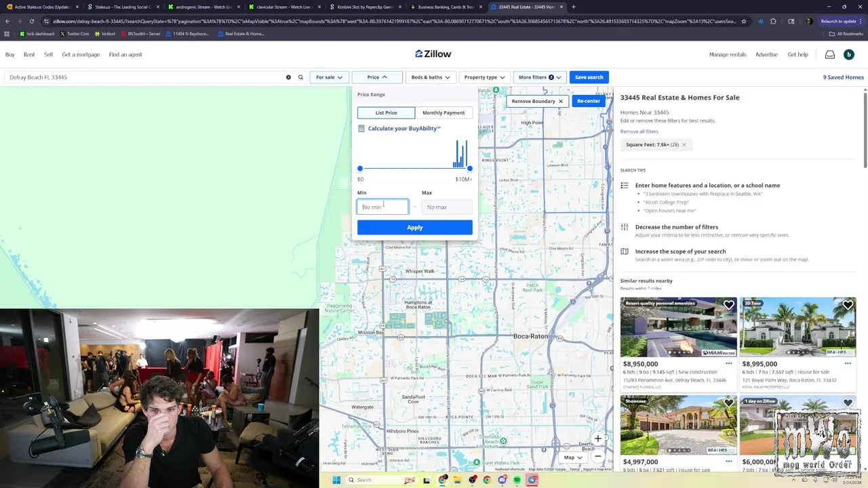Viewport: 868px width, 488px height.
Task: Click the Advertise menu item
Action: click(x=766, y=54)
